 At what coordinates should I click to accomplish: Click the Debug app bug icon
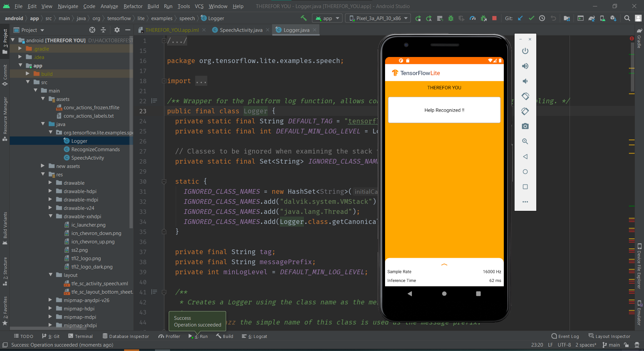click(451, 18)
